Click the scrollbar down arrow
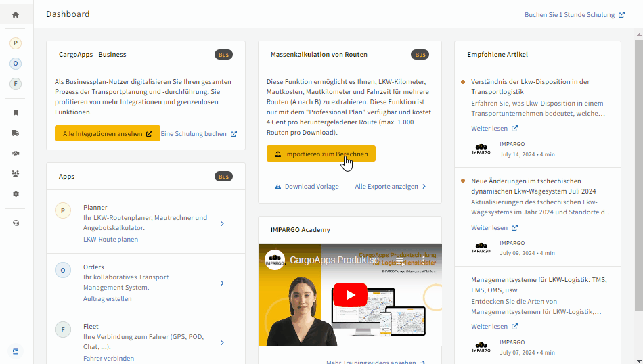 pyautogui.click(x=639, y=361)
